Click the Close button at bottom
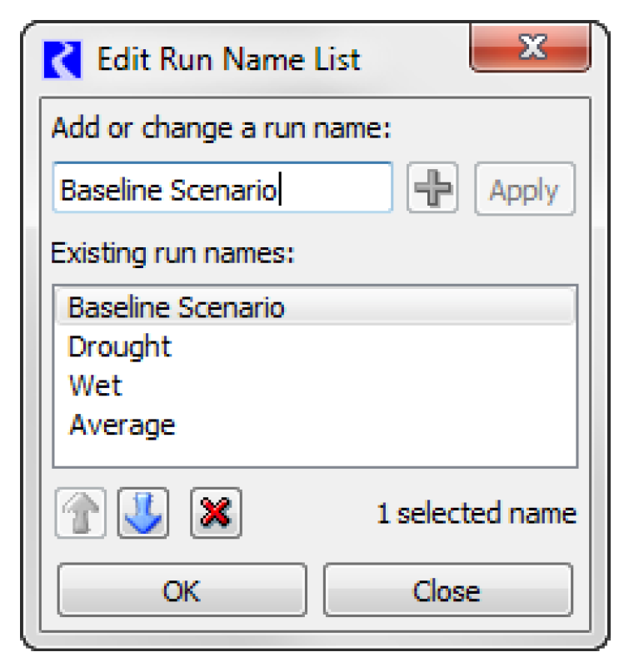 coord(447,590)
